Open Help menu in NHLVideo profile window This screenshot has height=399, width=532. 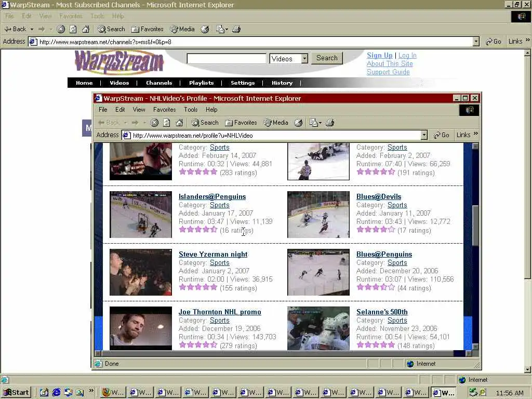tap(211, 110)
